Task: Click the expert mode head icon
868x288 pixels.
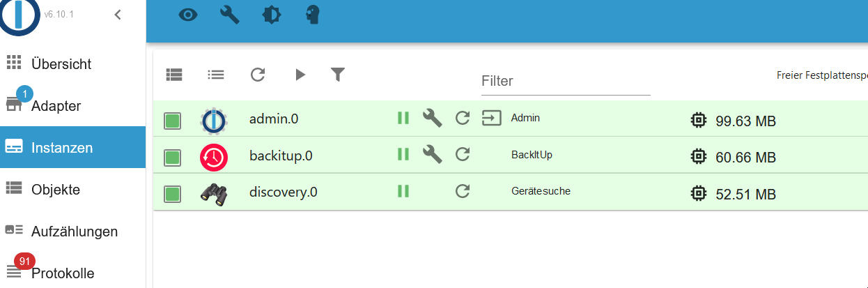Action: pyautogui.click(x=313, y=15)
